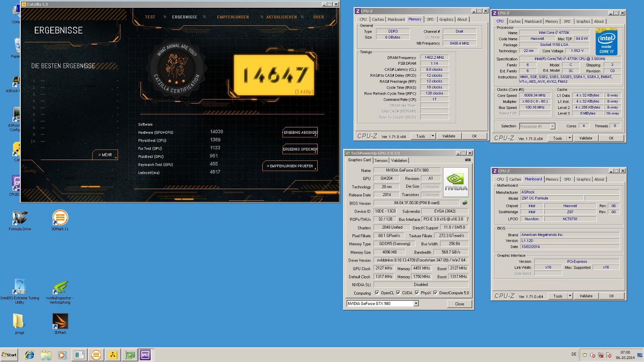
Task: Click the DRAM Frequency value 1402.2 MHz
Action: [434, 57]
